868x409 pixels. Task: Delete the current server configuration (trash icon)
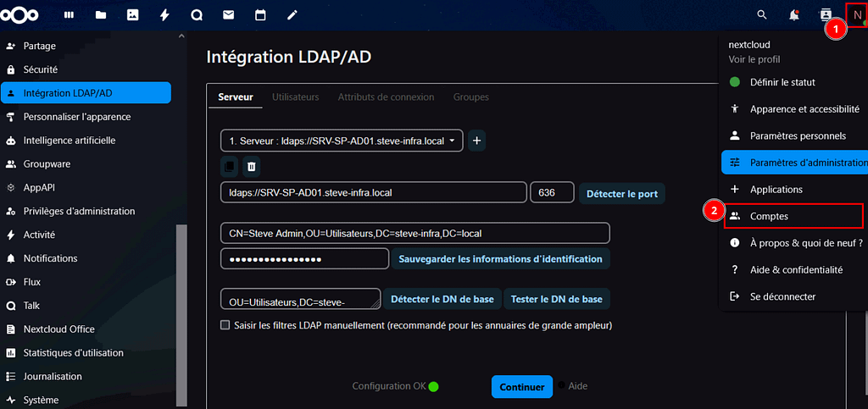coord(251,167)
